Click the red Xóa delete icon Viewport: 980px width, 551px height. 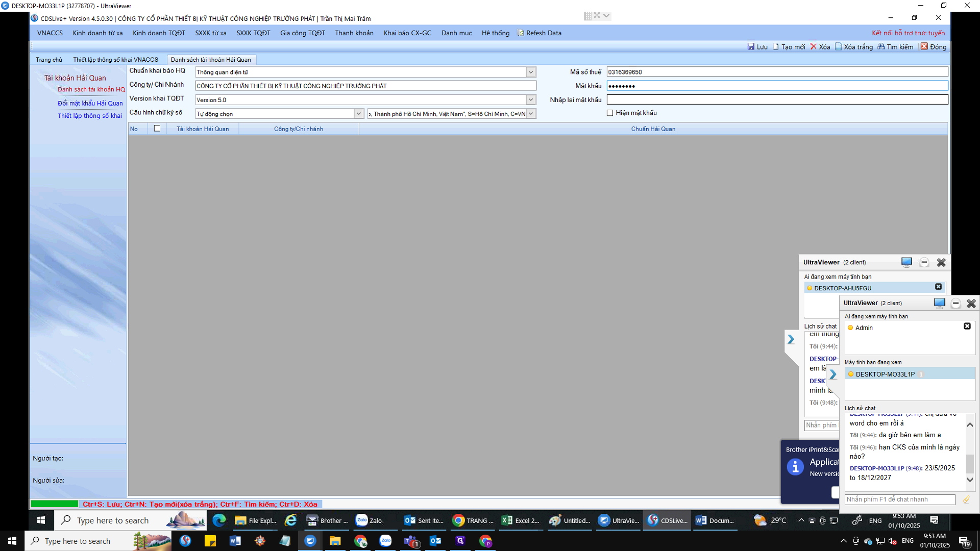814,46
